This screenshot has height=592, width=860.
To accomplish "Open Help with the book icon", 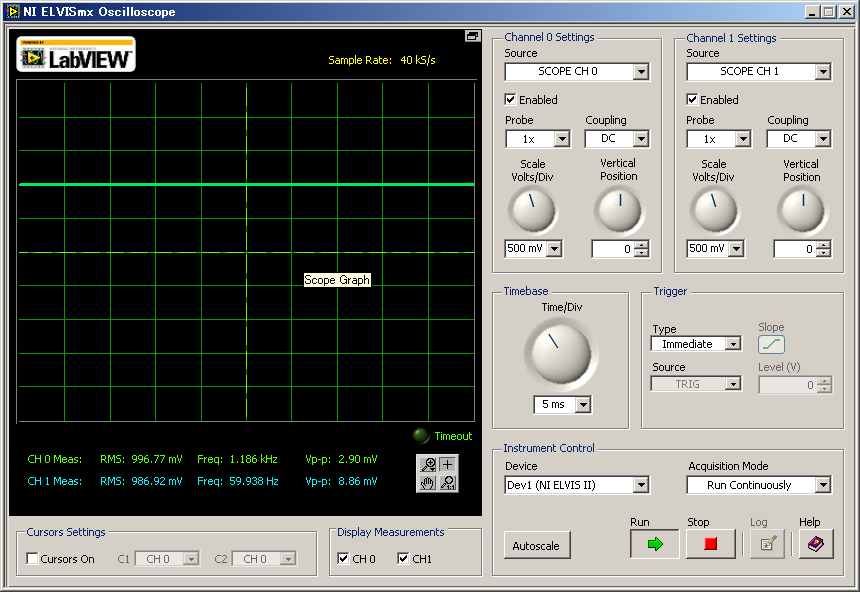I will pos(815,544).
